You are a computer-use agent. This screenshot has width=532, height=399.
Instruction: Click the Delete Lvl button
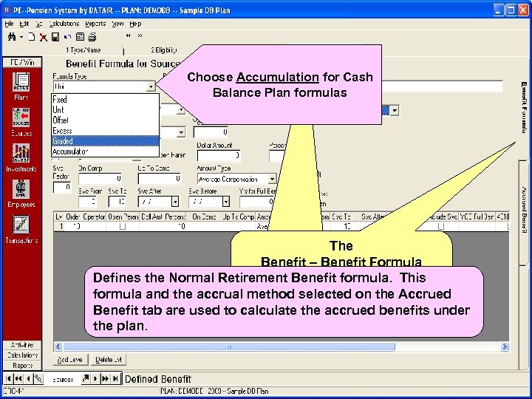tap(109, 360)
